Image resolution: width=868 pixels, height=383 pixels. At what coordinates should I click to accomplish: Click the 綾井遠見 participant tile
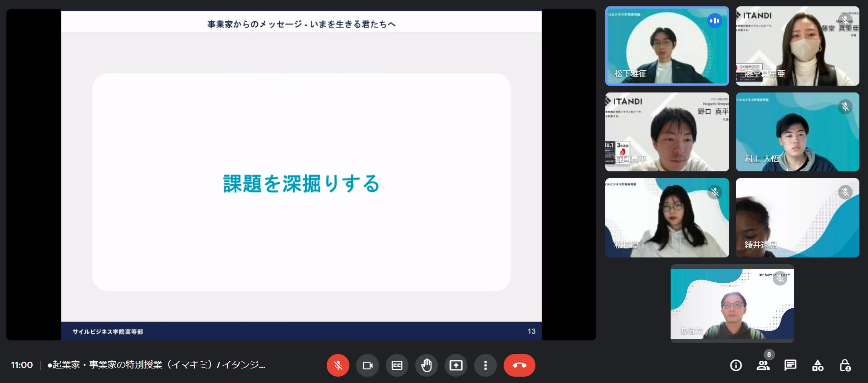tap(797, 218)
